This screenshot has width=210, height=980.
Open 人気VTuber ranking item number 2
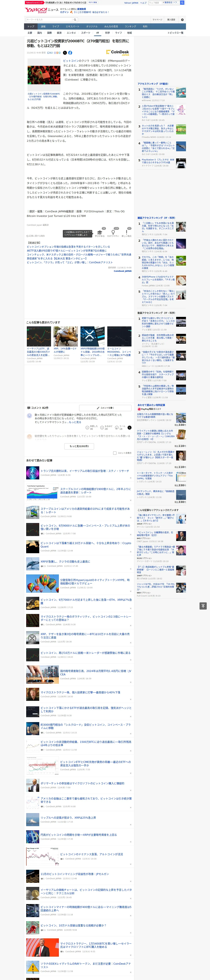coord(158,111)
